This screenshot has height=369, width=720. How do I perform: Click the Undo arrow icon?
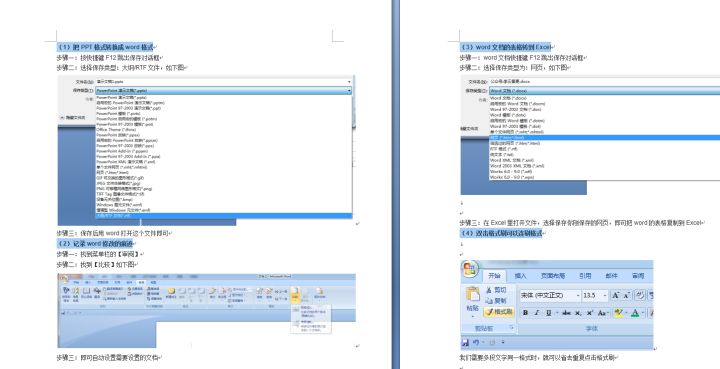476,342
